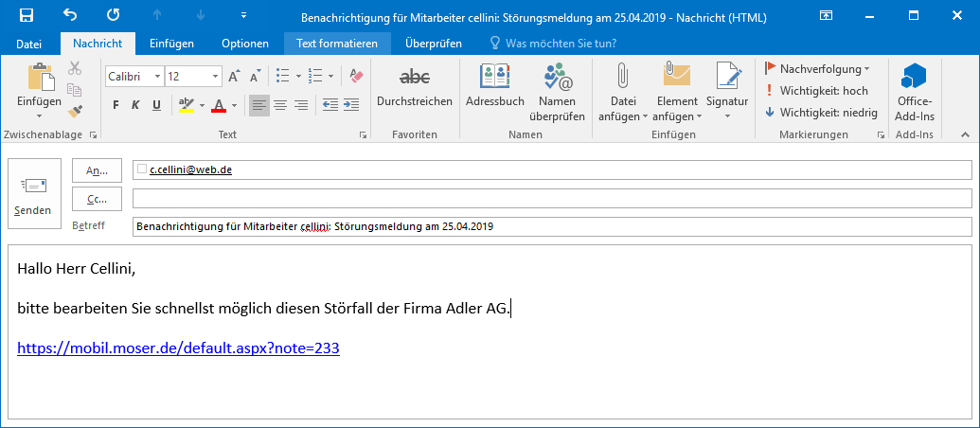Image resolution: width=980 pixels, height=428 pixels.
Task: Apply numbered list formatting
Action: click(x=315, y=77)
